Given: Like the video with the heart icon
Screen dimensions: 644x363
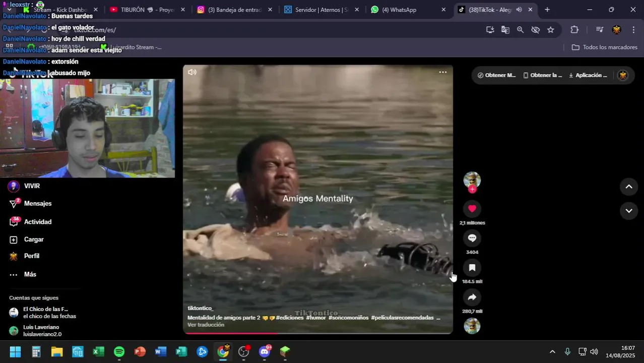Looking at the screenshot, I should tap(472, 209).
